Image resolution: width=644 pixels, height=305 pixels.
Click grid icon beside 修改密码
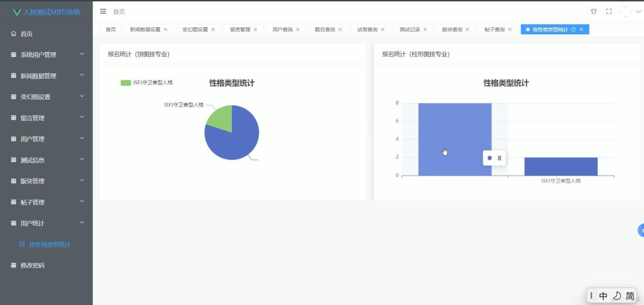tap(14, 266)
